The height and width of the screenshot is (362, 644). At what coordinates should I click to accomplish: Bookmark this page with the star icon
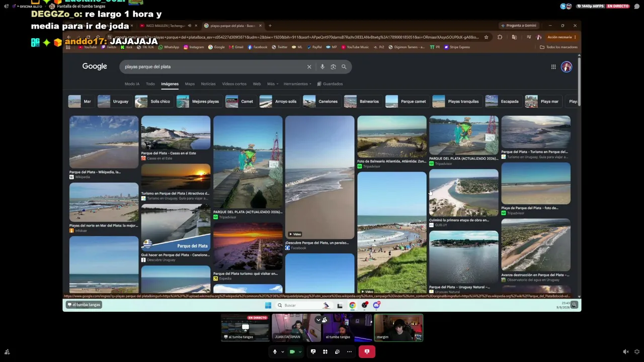click(486, 37)
